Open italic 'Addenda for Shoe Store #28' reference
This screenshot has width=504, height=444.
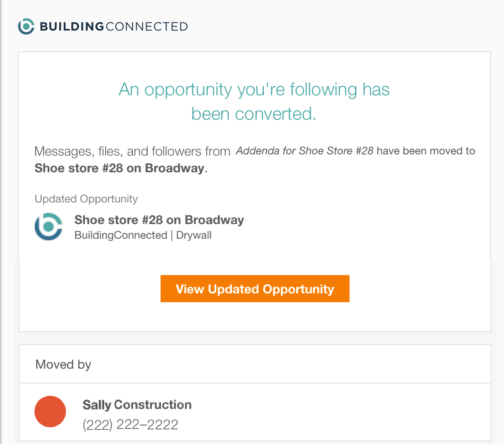(x=305, y=151)
